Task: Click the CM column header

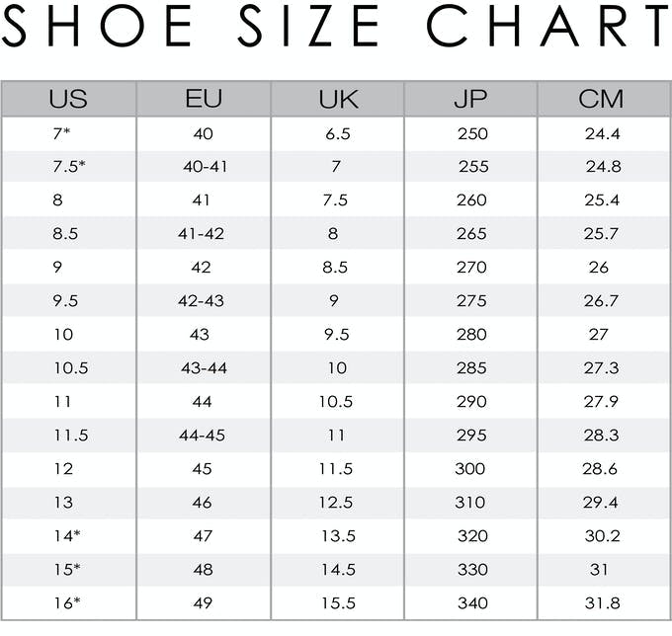Action: pyautogui.click(x=602, y=99)
